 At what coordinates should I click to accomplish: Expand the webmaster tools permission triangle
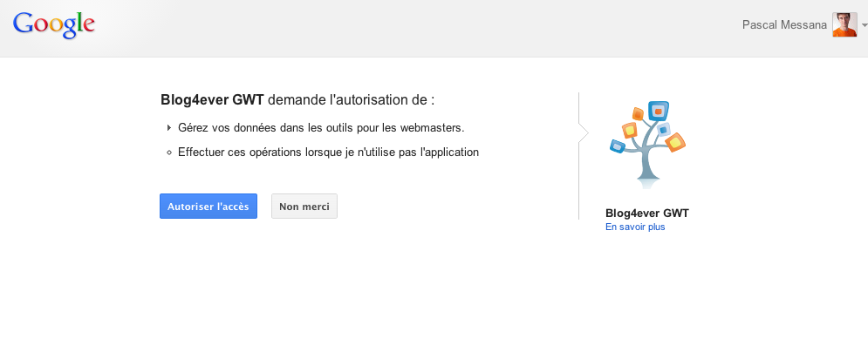click(x=169, y=128)
